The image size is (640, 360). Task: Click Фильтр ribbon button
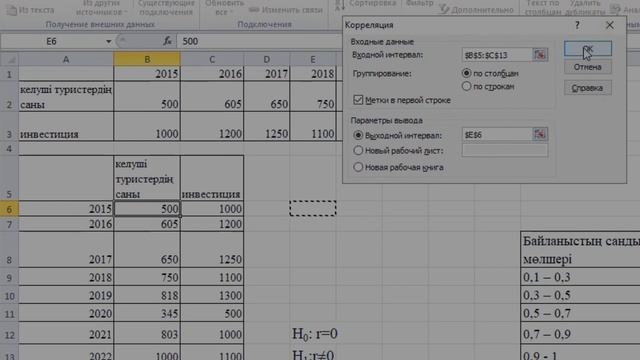tap(420, 4)
